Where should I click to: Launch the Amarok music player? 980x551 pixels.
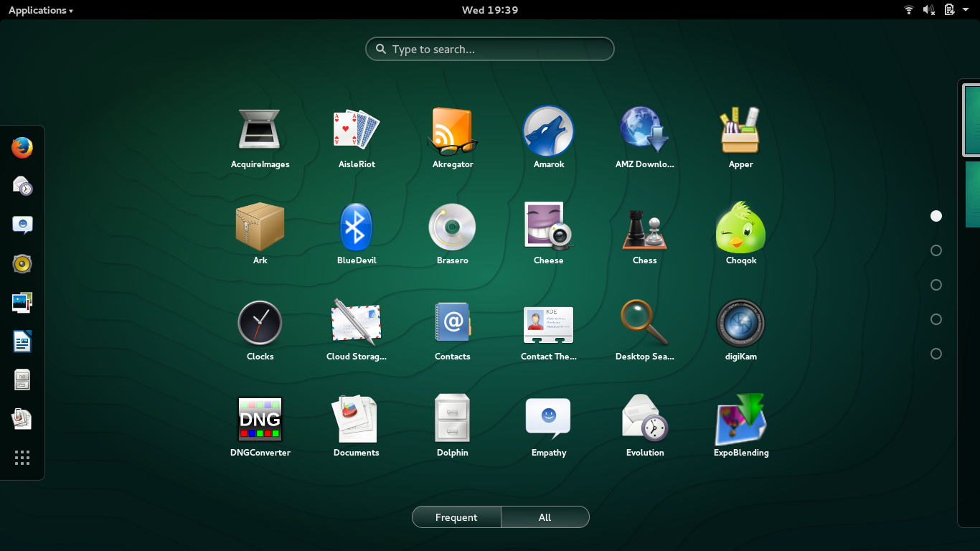548,132
